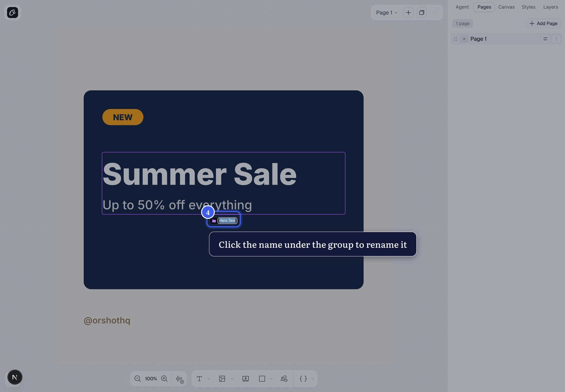The height and width of the screenshot is (392, 565).
Task: Add a new page with the plus icon
Action: pyautogui.click(x=408, y=13)
